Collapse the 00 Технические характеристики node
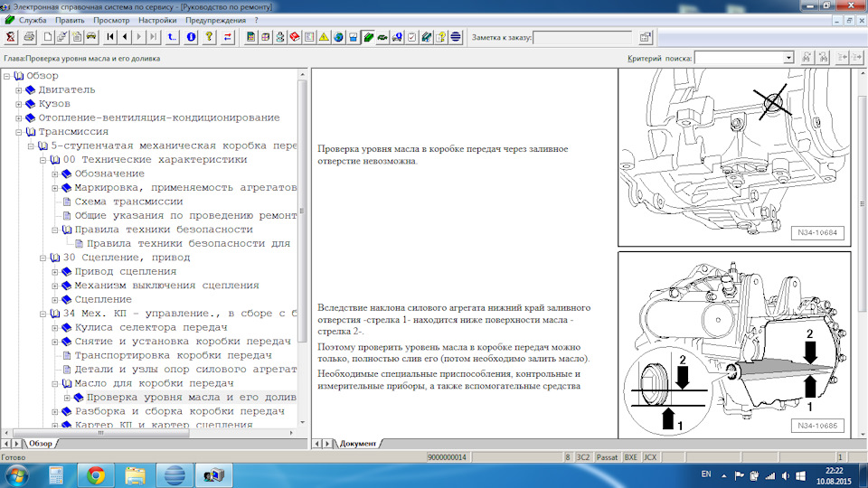This screenshot has width=868, height=488. (x=42, y=160)
